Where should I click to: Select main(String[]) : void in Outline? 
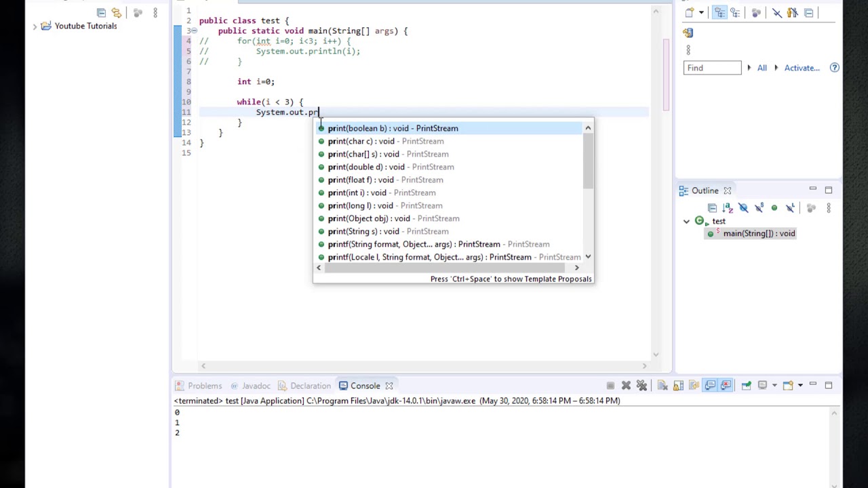coord(759,233)
